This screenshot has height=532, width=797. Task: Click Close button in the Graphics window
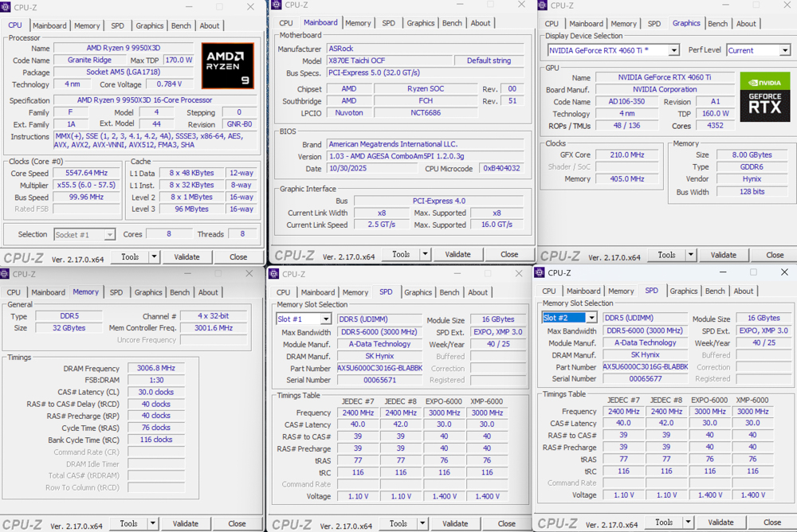775,256
